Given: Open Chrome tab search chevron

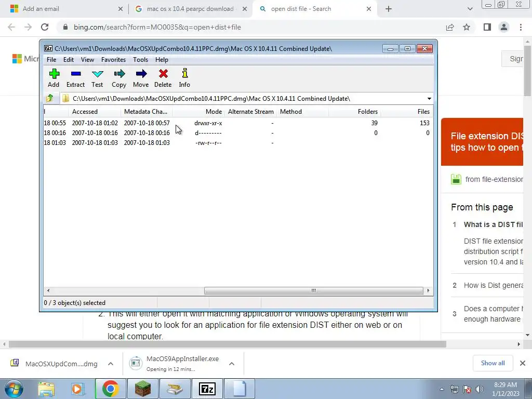Looking at the screenshot, I should pos(470,9).
